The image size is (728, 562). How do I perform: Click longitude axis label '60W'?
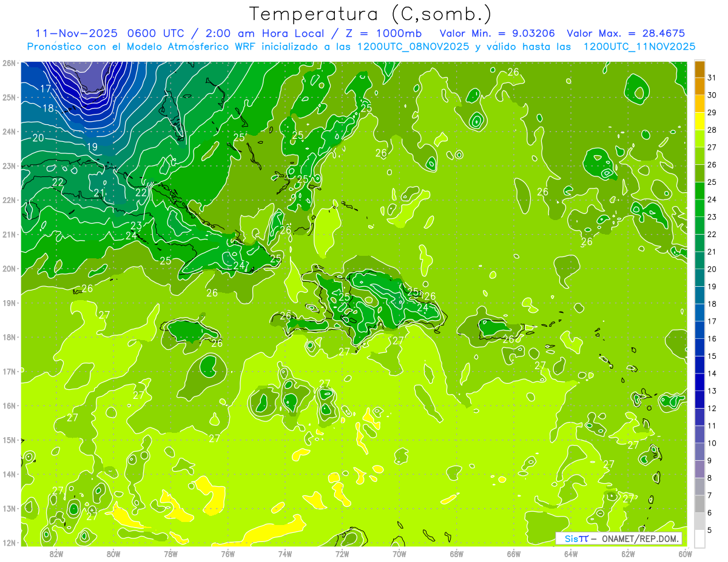685,554
